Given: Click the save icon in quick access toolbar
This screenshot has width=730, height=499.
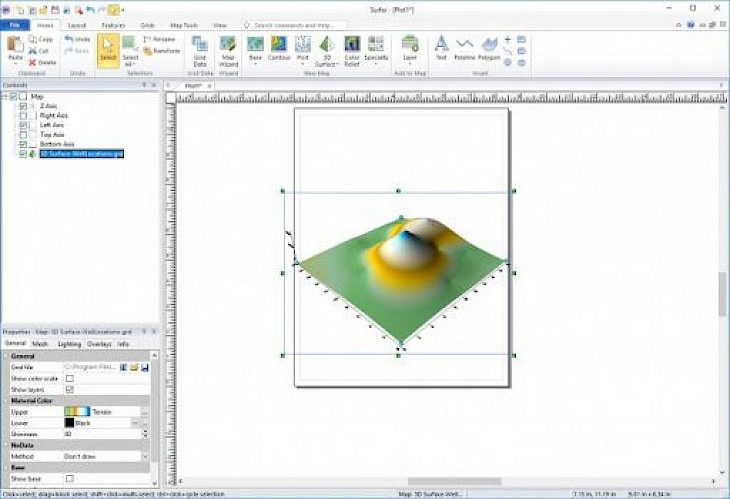Looking at the screenshot, I should point(55,10).
